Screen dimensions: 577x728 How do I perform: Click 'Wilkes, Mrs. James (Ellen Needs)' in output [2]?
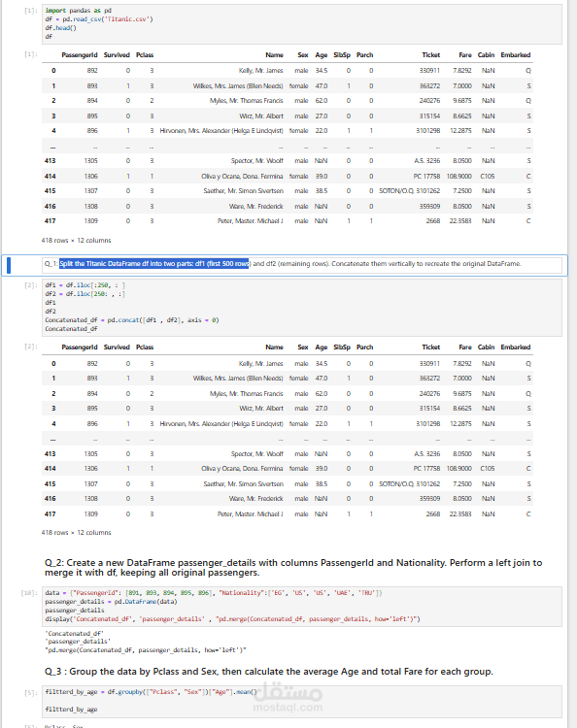pyautogui.click(x=238, y=379)
